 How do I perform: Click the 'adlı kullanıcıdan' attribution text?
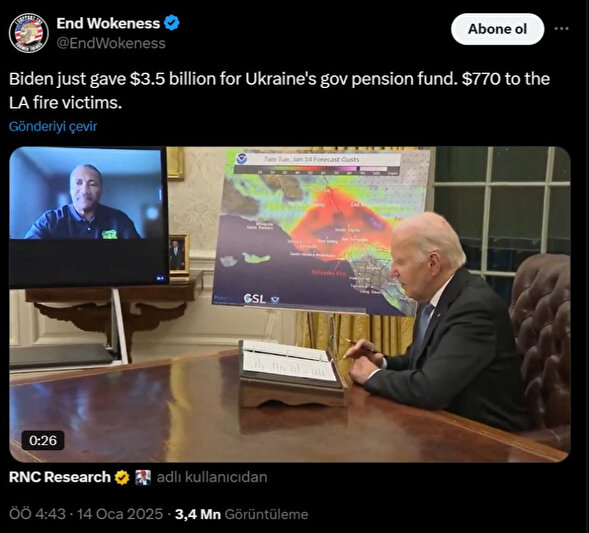[x=212, y=477]
